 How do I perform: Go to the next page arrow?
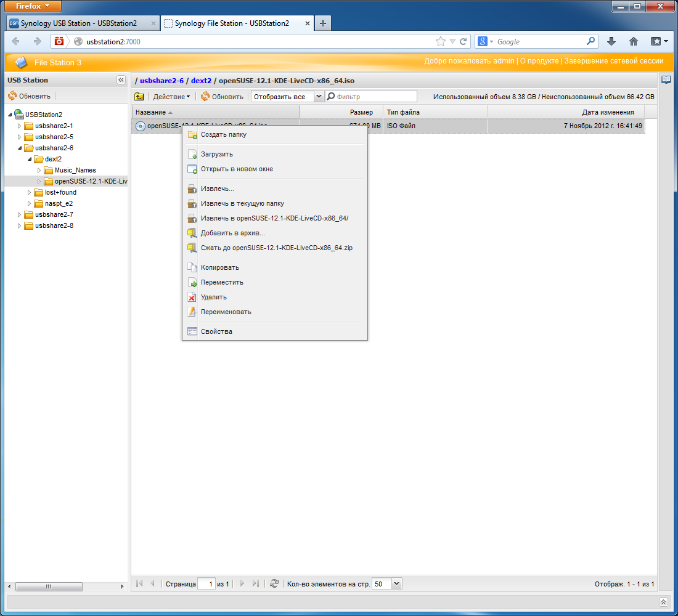click(242, 583)
